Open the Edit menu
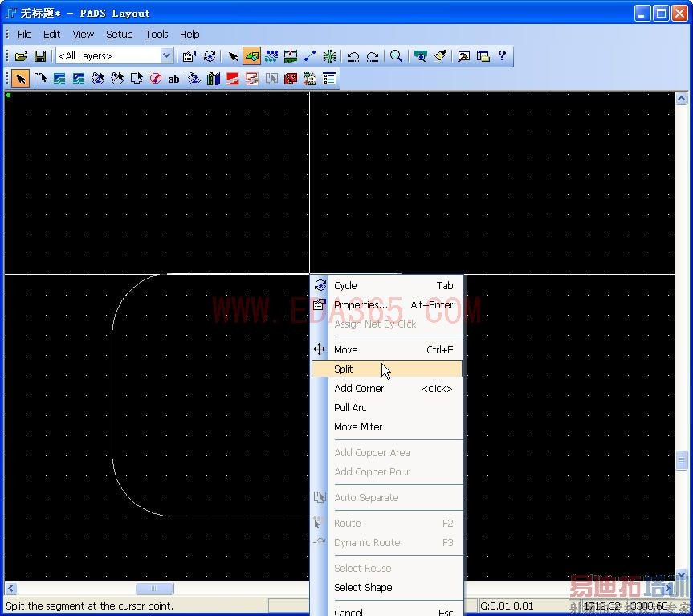This screenshot has height=616, width=693. click(x=51, y=34)
